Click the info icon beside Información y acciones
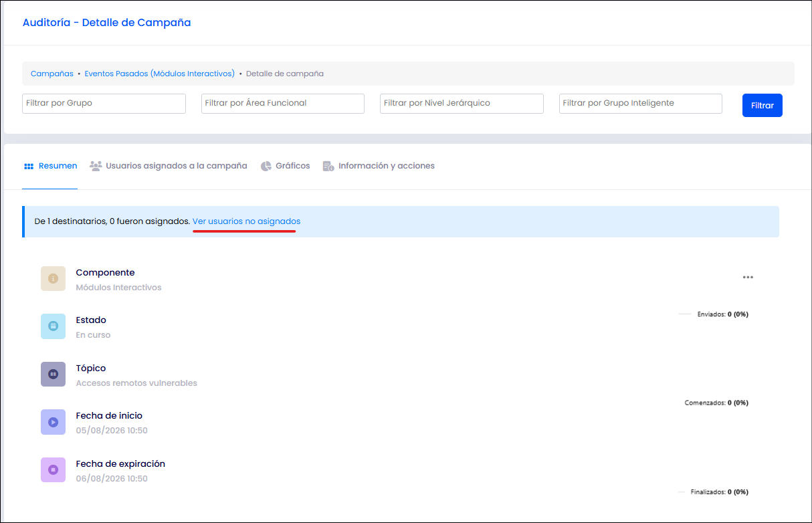This screenshot has height=523, width=812. click(328, 166)
